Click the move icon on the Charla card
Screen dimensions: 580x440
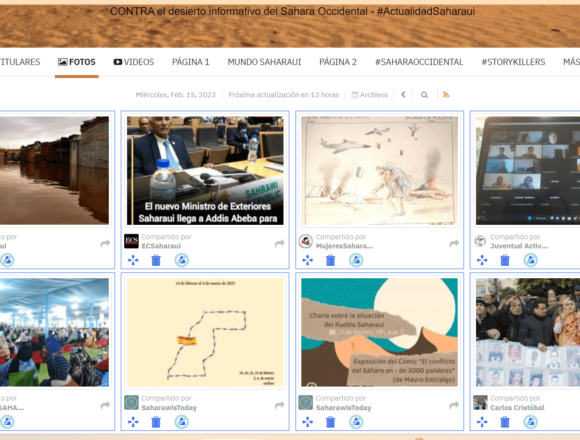click(x=307, y=422)
